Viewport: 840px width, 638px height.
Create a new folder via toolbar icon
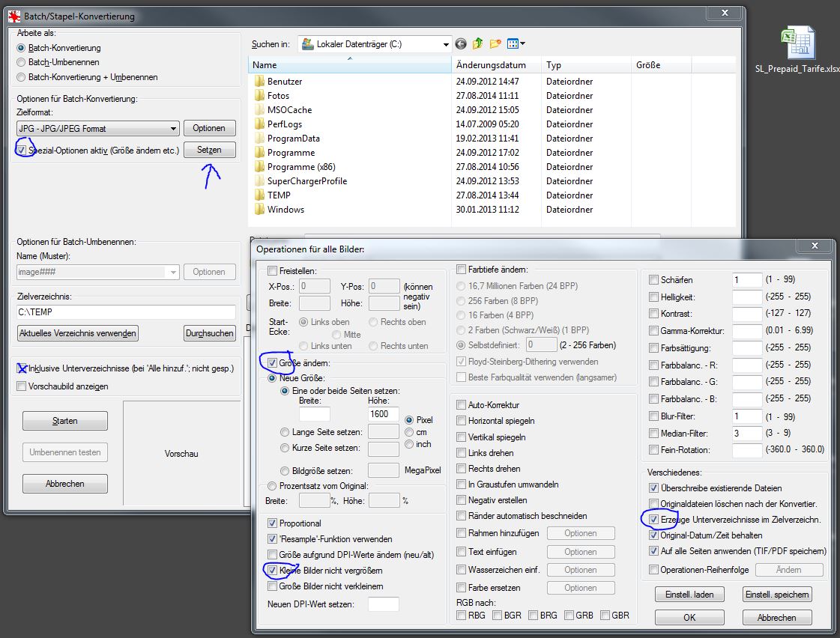pos(495,44)
